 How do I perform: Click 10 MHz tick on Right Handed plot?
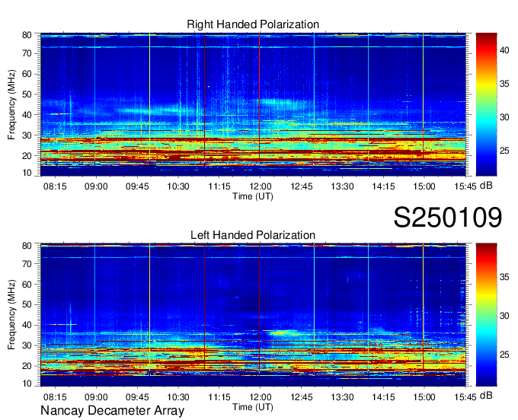pos(27,173)
